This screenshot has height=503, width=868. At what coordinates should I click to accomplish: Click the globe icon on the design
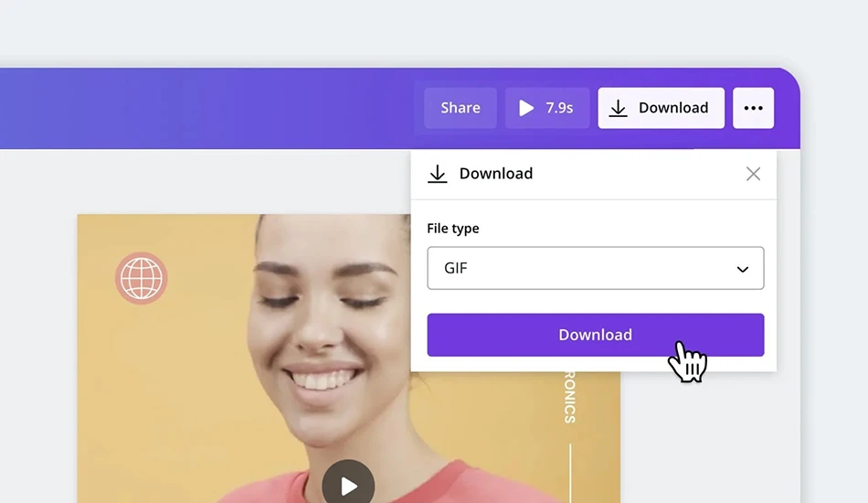[x=141, y=278]
